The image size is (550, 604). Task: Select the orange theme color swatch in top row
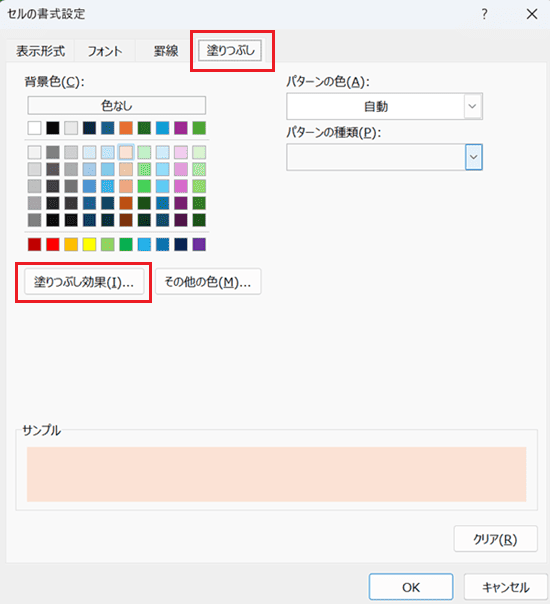126,128
